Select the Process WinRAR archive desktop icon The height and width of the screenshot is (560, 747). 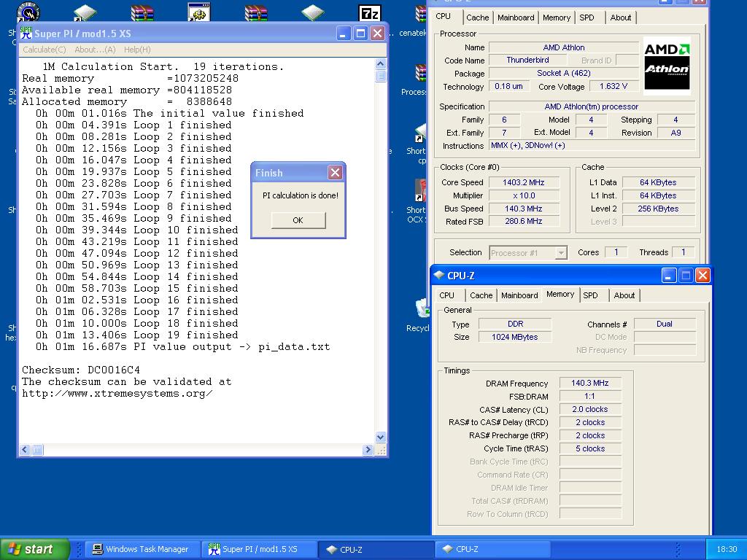click(x=421, y=73)
